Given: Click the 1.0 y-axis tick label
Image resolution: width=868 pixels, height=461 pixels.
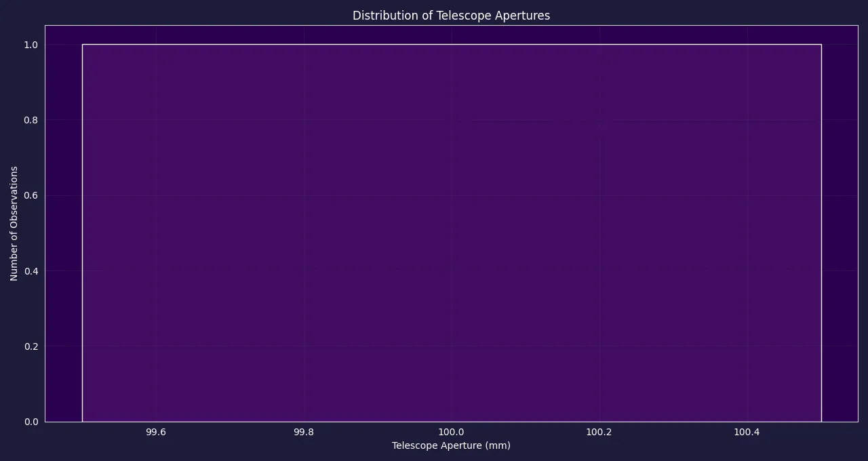Looking at the screenshot, I should click(x=31, y=45).
